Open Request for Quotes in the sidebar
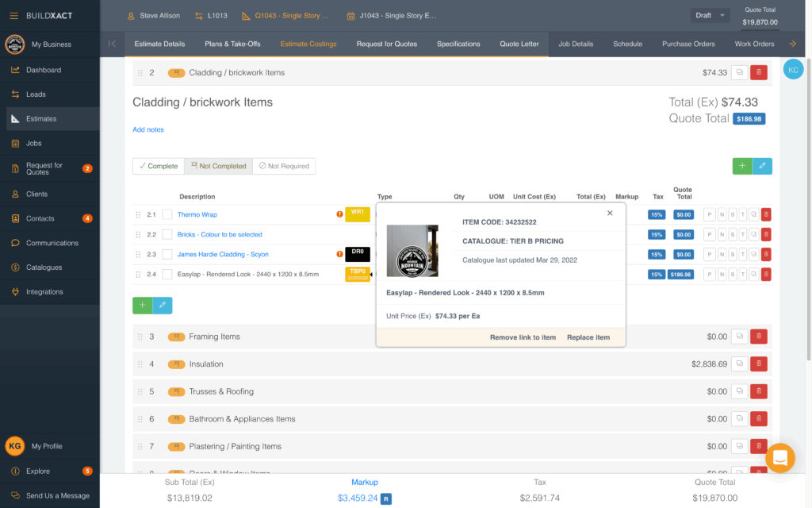This screenshot has height=508, width=812. click(50, 168)
